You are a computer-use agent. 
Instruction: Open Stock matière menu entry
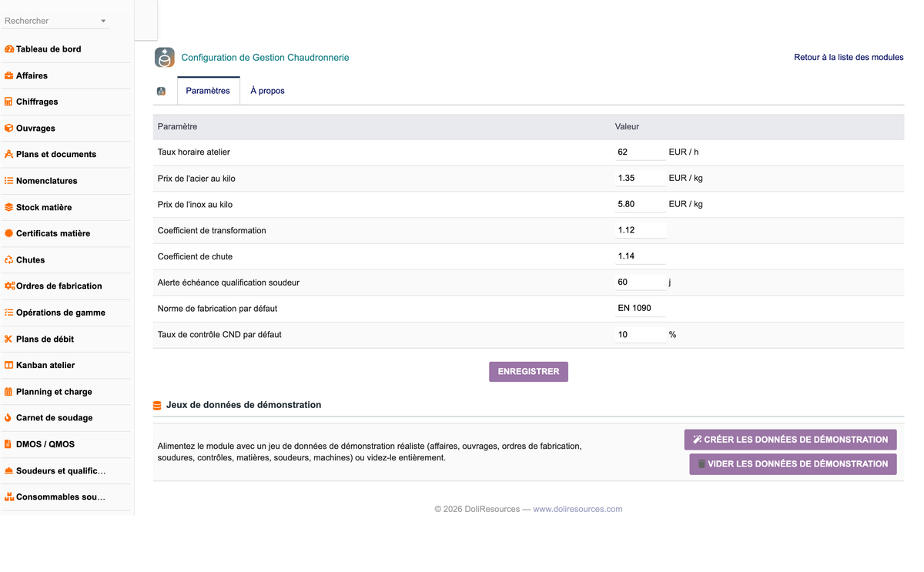coord(44,207)
